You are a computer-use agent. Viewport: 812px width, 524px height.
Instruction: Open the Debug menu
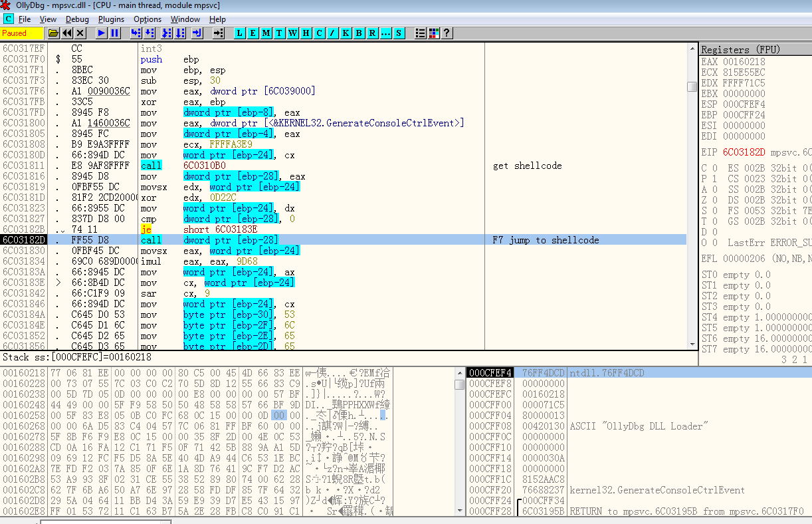click(77, 19)
